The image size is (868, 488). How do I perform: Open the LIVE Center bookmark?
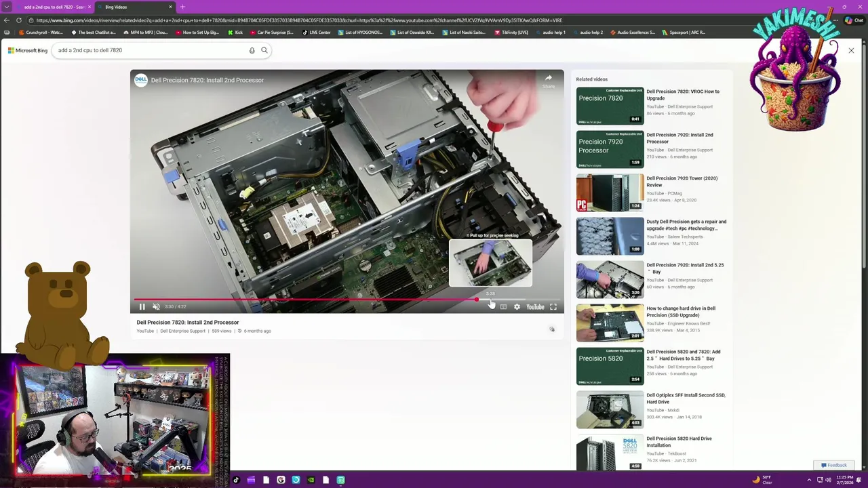coord(317,33)
